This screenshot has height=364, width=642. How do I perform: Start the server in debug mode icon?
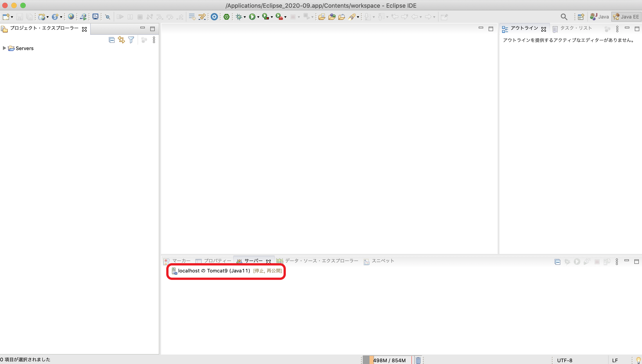567,262
